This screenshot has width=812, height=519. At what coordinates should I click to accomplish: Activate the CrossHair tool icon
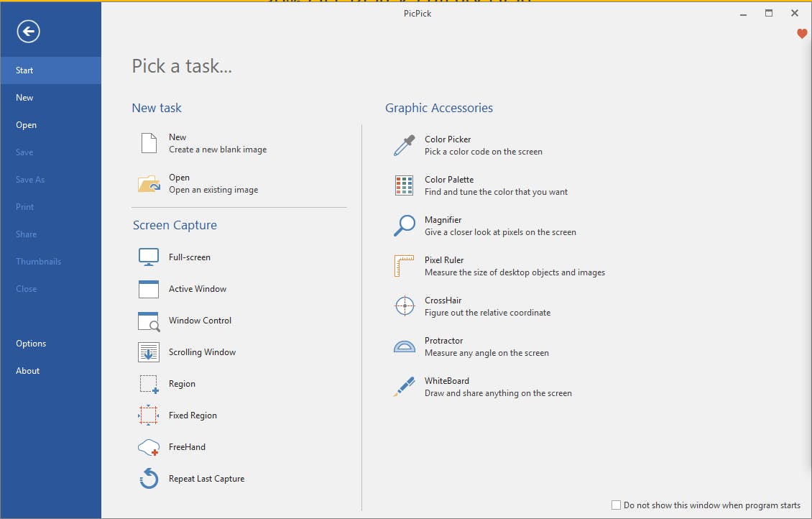[x=405, y=306]
